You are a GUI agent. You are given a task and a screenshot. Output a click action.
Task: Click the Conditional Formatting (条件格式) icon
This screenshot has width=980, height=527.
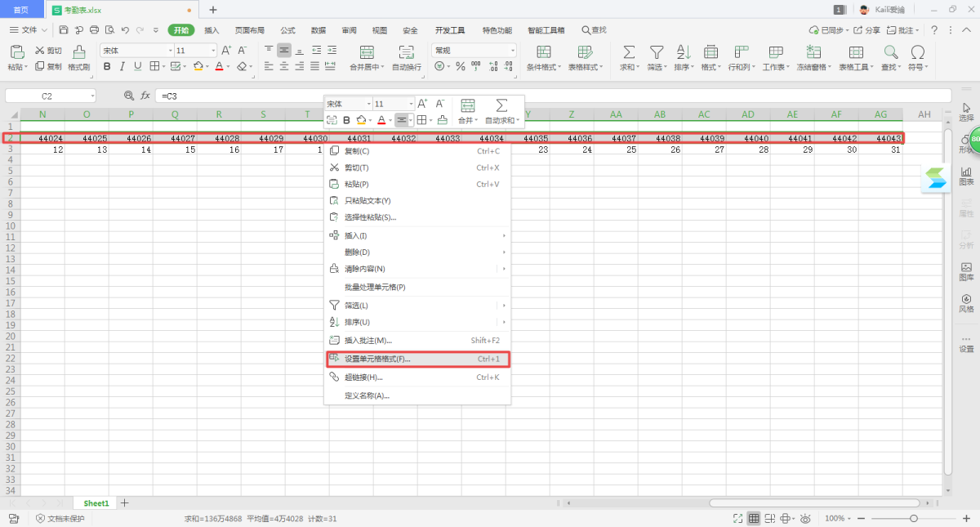click(542, 56)
